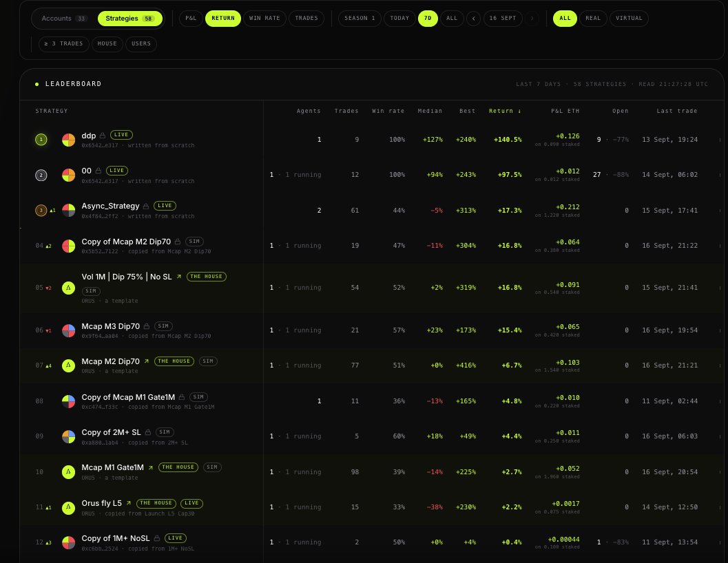This screenshot has height=563, width=728.
Task: Sort by the Last trade column header
Action: point(677,111)
